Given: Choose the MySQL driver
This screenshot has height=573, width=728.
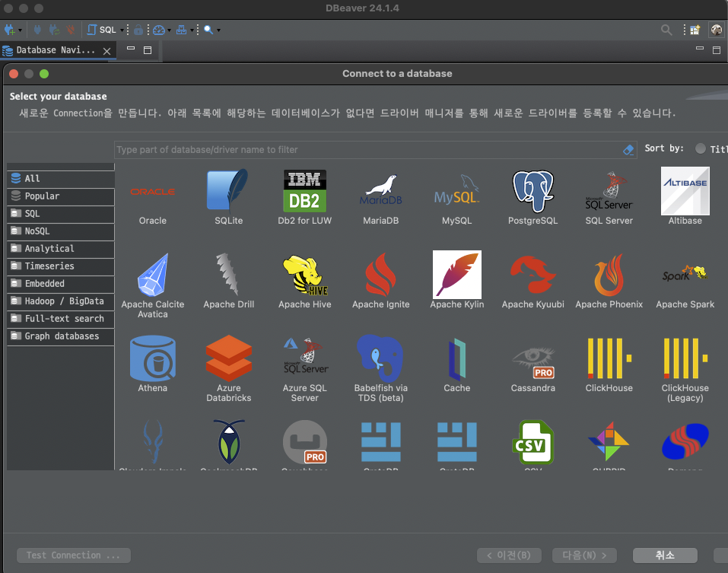Looking at the screenshot, I should pyautogui.click(x=457, y=197).
